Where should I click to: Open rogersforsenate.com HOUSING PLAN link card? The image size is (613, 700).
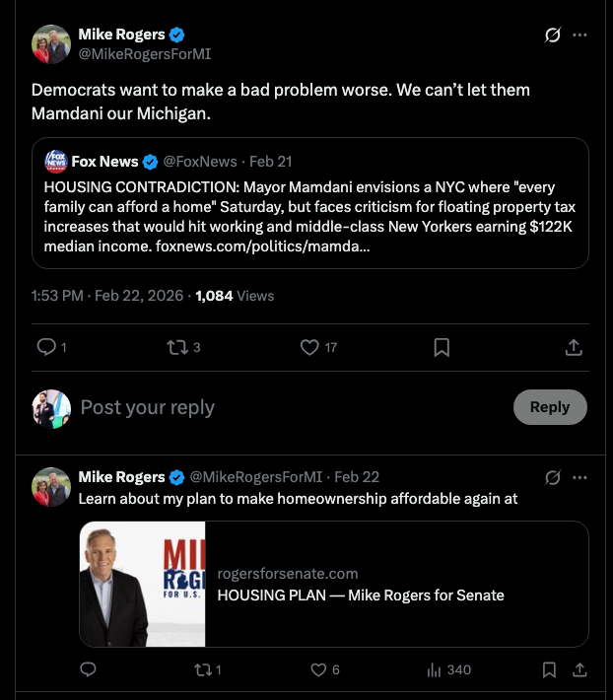(333, 584)
